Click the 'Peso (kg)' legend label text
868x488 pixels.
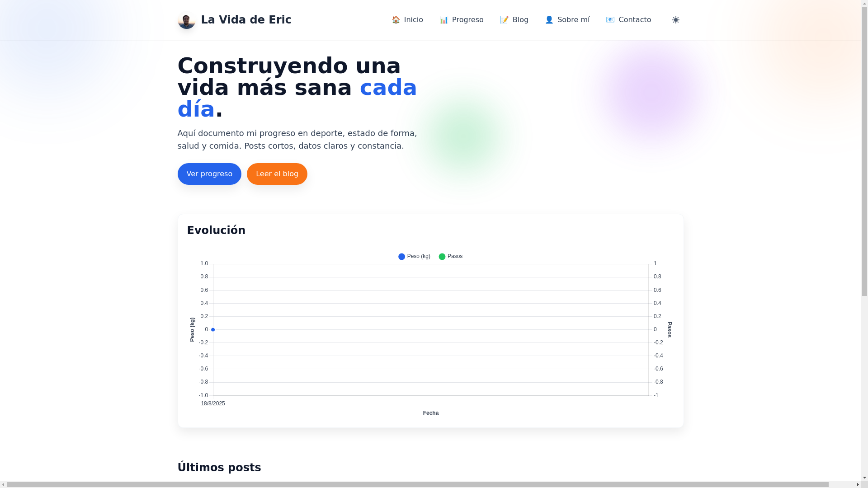click(x=419, y=256)
